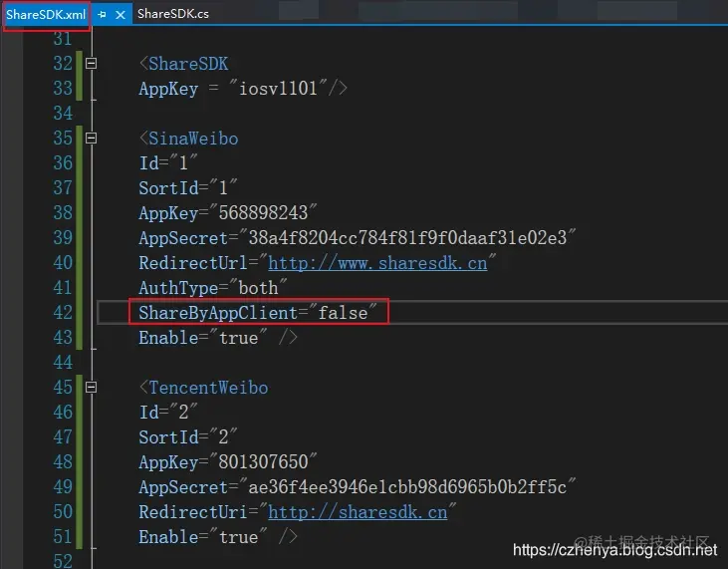This screenshot has width=728, height=569.
Task: Open the http://www.sharesdk.cn link
Action: click(377, 263)
